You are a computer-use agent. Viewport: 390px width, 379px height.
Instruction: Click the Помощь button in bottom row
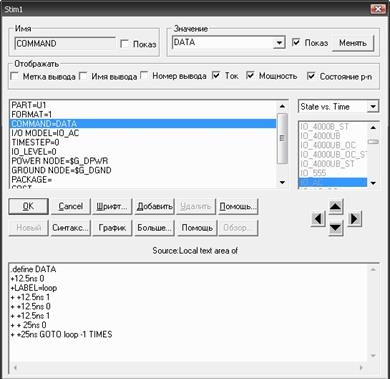tap(196, 228)
